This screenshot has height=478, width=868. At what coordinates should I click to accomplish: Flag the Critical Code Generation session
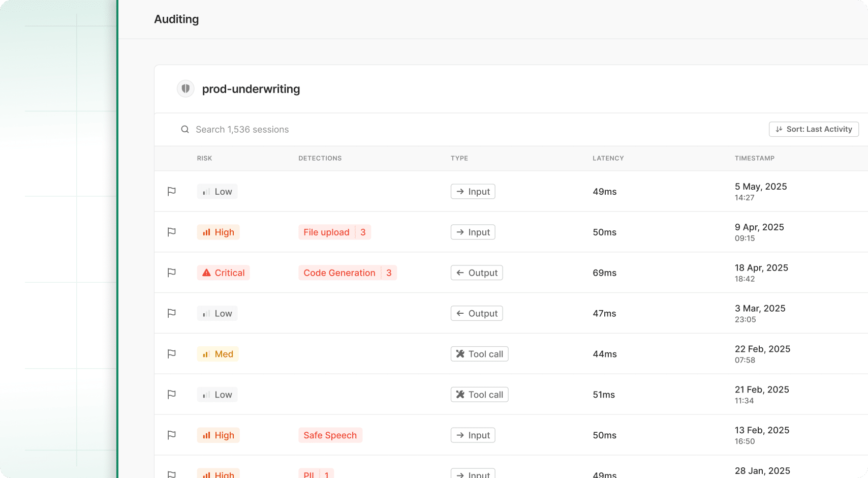[172, 273]
